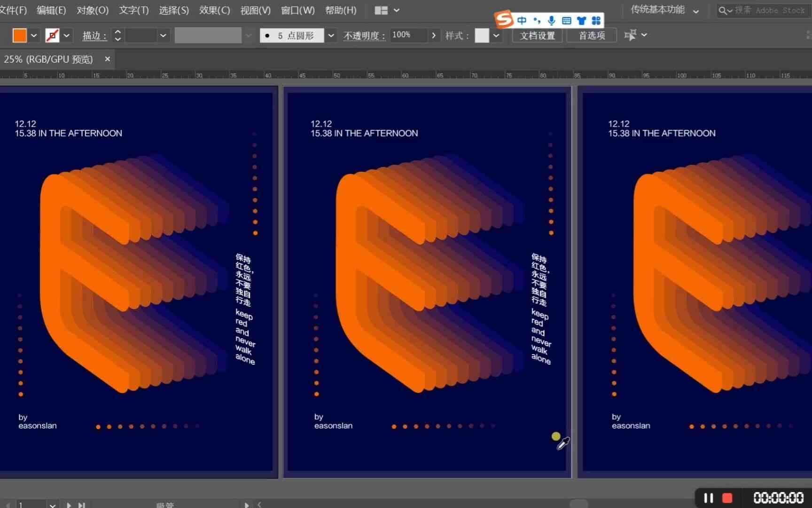This screenshot has height=508, width=812.
Task: Click the 首选项 button
Action: pyautogui.click(x=592, y=35)
